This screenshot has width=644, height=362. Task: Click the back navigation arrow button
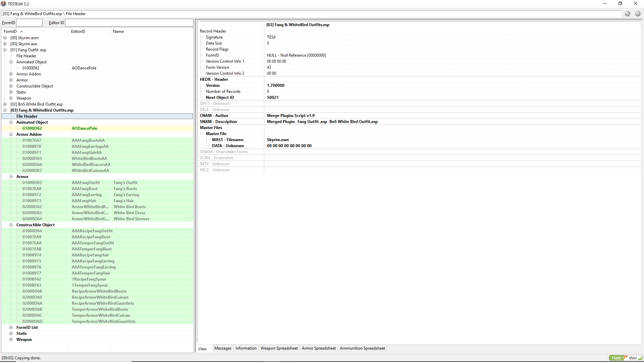627,14
